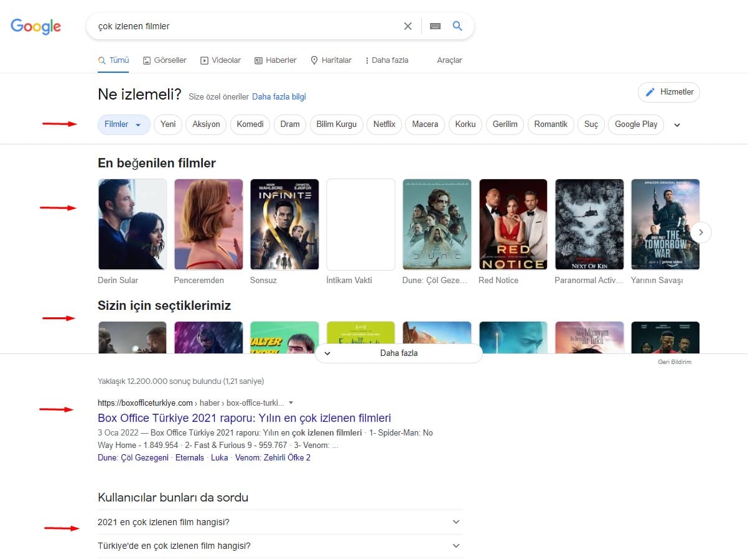Open the Red Notice poster

(513, 225)
